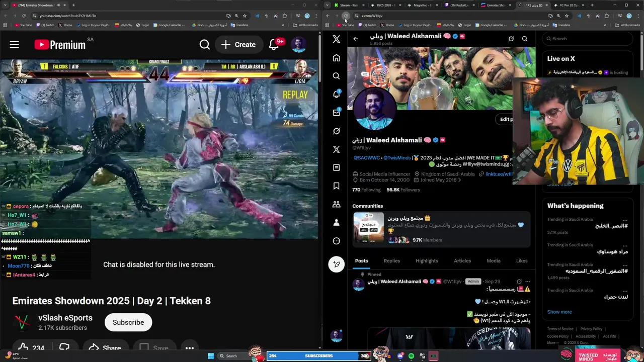The image size is (644, 362).
Task: Open @SAOWWC mention link in bio
Action: click(367, 158)
